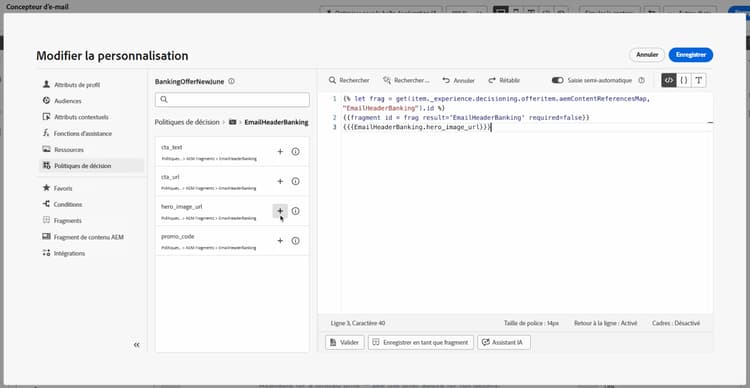
Task: Click Retour à la ligne : Activé status
Action: pyautogui.click(x=606, y=323)
